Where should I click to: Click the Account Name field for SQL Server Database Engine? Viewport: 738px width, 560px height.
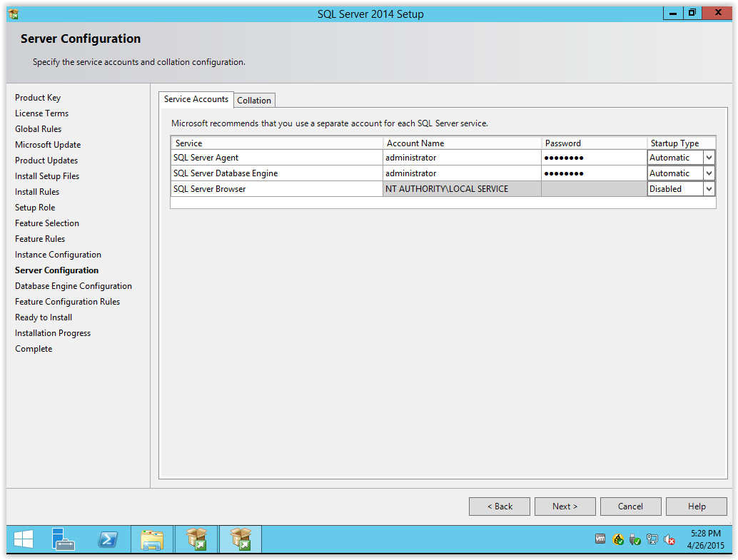pos(462,173)
